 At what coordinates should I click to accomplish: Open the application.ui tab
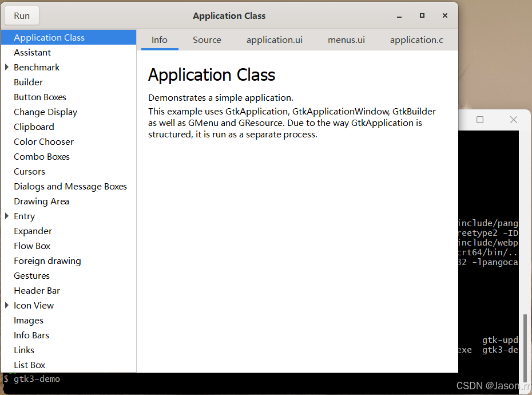pyautogui.click(x=274, y=40)
